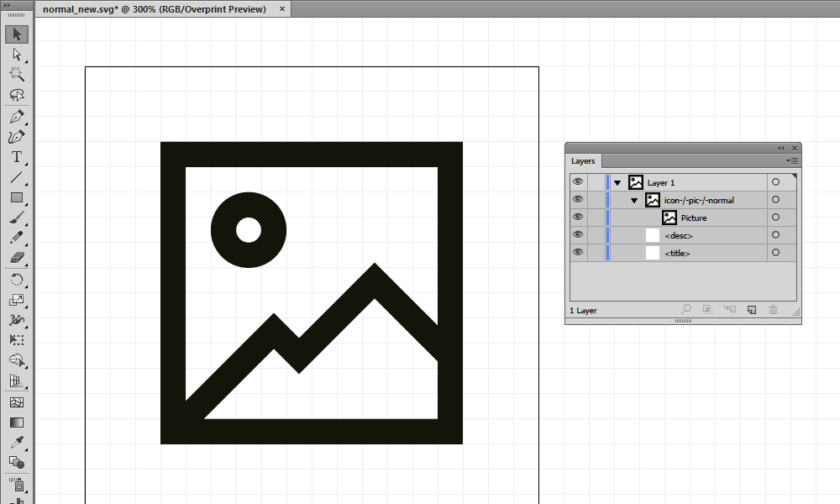
Task: Open the Layers panel flyout menu
Action: [791, 160]
